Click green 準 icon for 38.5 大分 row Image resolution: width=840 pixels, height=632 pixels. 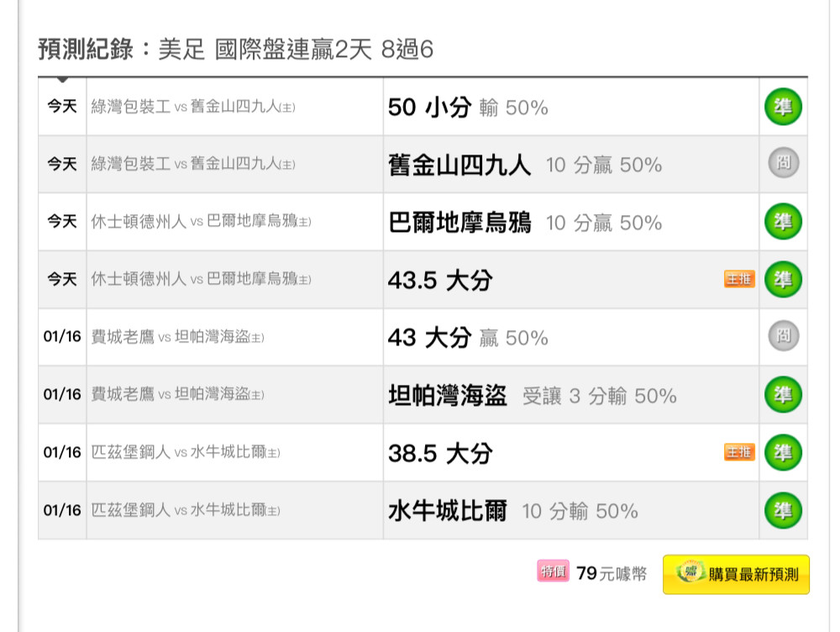tap(783, 452)
